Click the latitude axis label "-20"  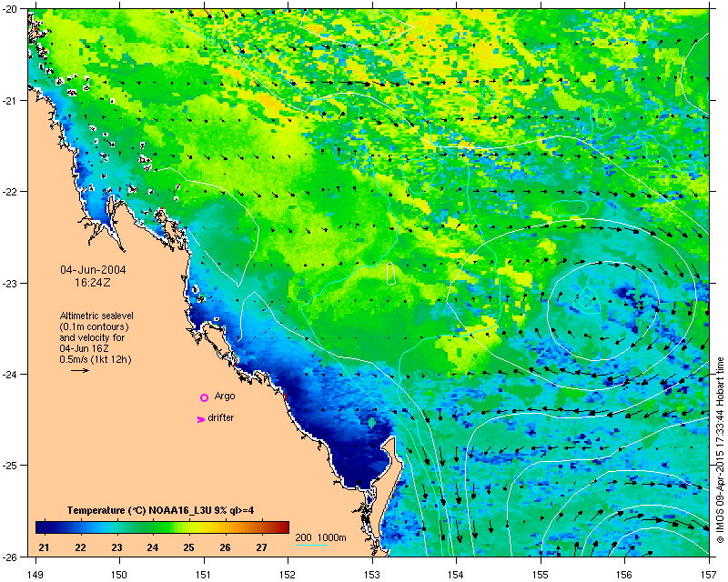tap(9, 9)
